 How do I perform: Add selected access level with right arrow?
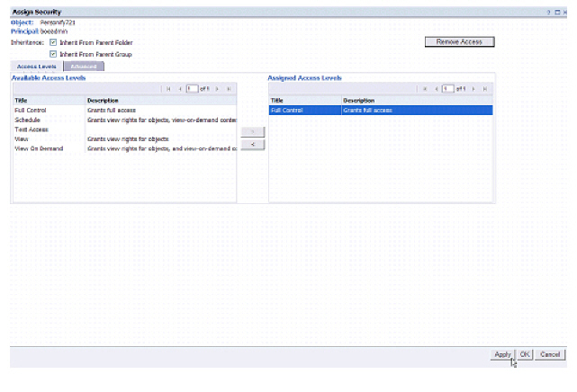pyautogui.click(x=253, y=132)
